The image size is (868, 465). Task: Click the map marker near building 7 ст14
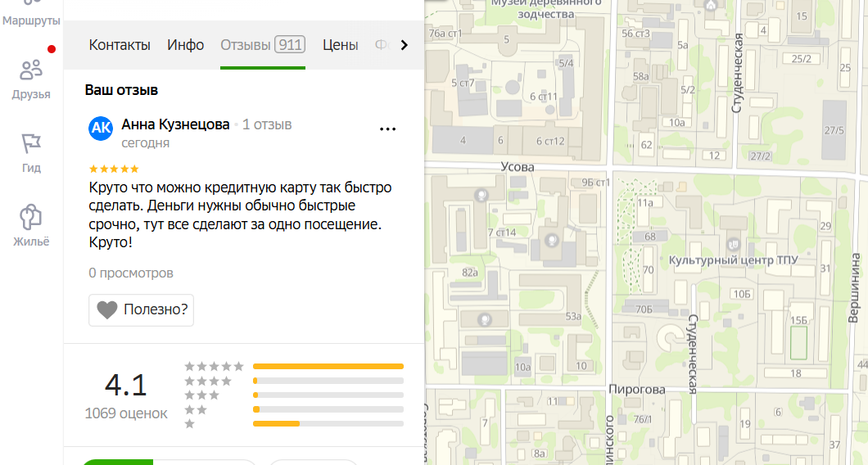481,195
